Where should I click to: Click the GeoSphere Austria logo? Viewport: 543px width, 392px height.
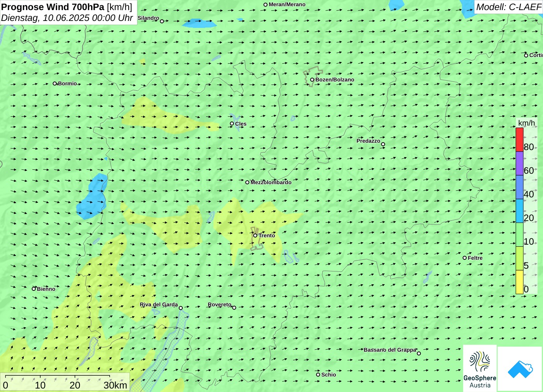click(480, 368)
